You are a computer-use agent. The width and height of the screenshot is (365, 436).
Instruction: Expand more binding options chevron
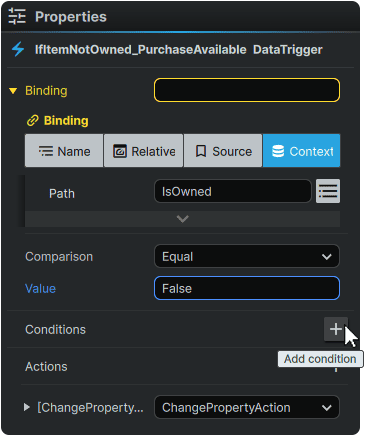click(x=183, y=219)
